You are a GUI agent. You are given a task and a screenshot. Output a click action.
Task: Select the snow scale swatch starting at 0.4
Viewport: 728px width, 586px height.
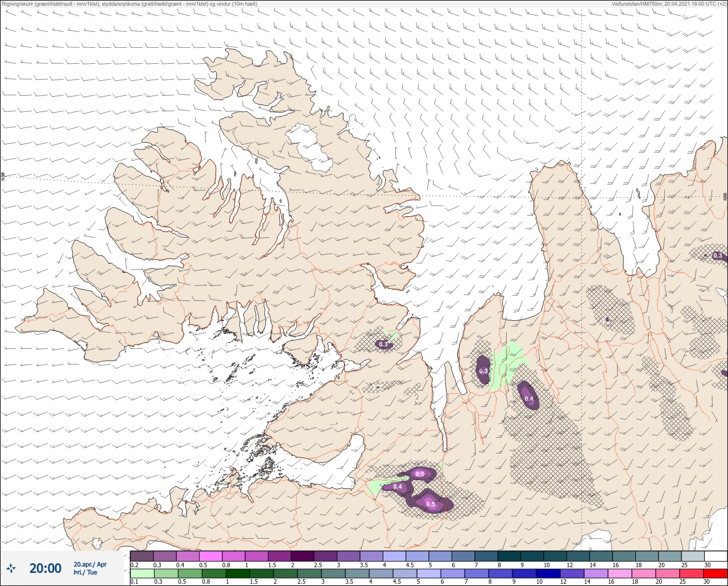click(x=188, y=556)
